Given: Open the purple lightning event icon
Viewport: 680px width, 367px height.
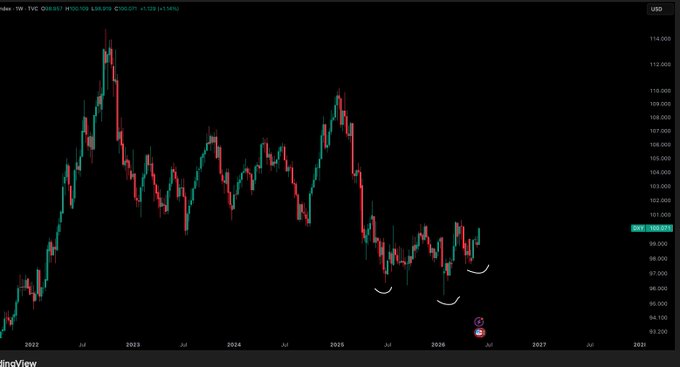Looking at the screenshot, I should [x=479, y=321].
